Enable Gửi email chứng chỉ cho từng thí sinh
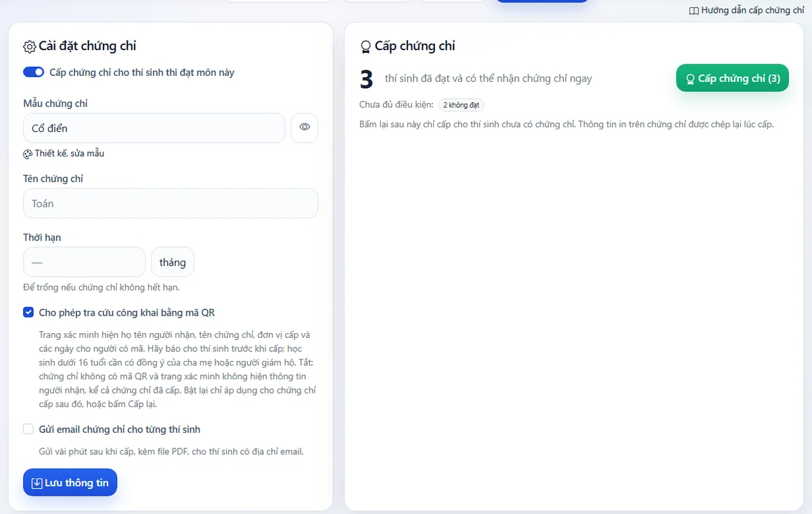 [28, 429]
